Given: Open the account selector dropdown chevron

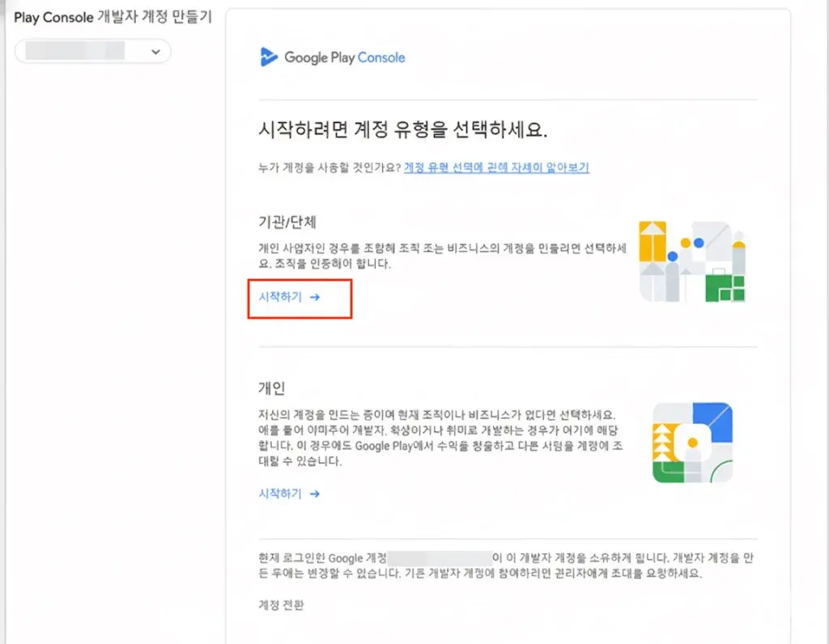Looking at the screenshot, I should 155,52.
